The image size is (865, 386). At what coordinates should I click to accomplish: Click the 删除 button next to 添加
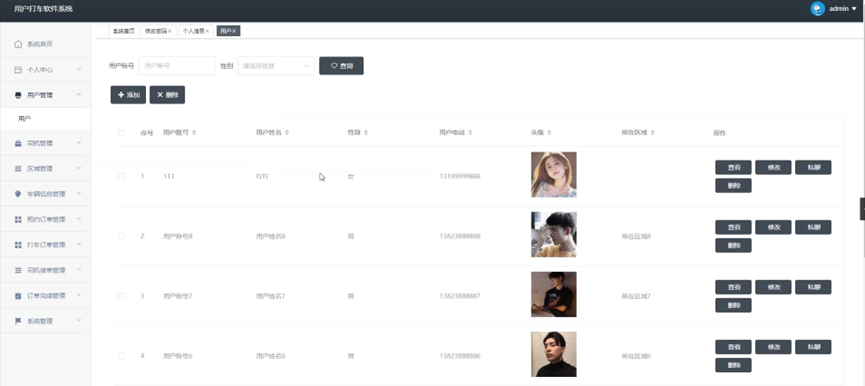(167, 95)
